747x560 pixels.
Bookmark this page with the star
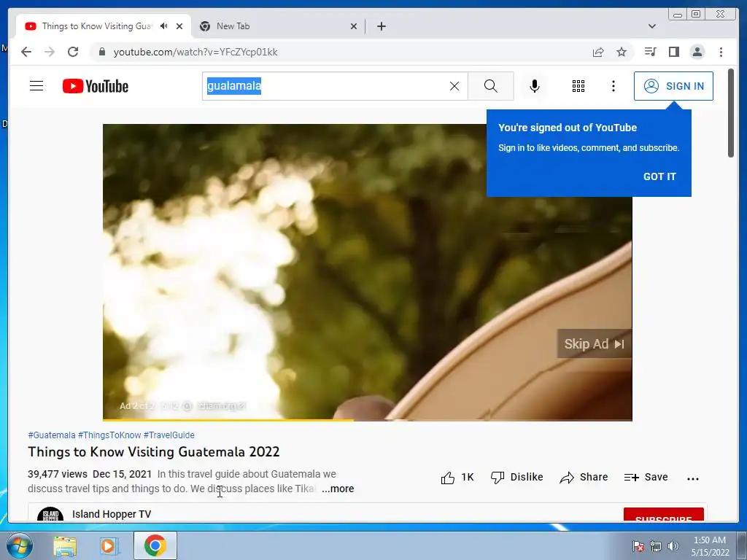(622, 52)
